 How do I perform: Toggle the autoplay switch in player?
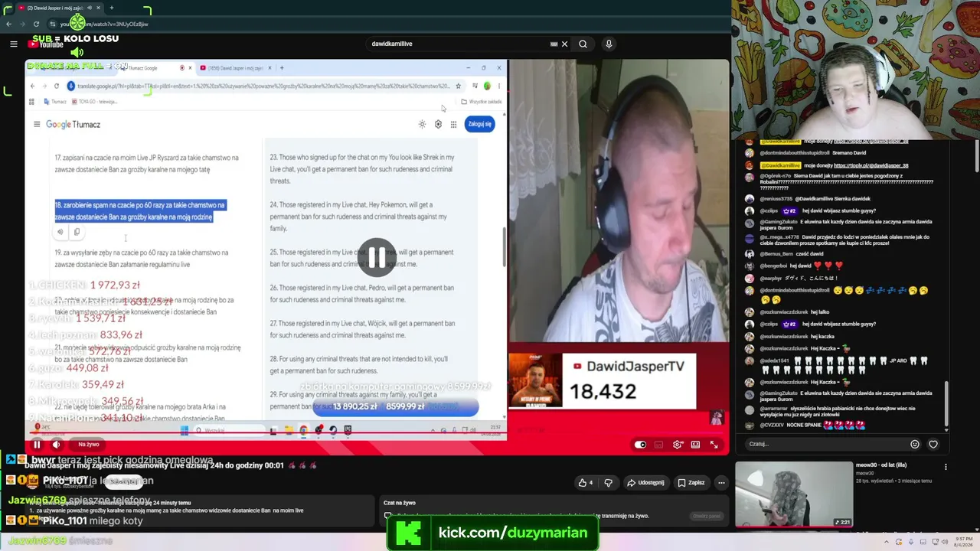[x=640, y=445]
